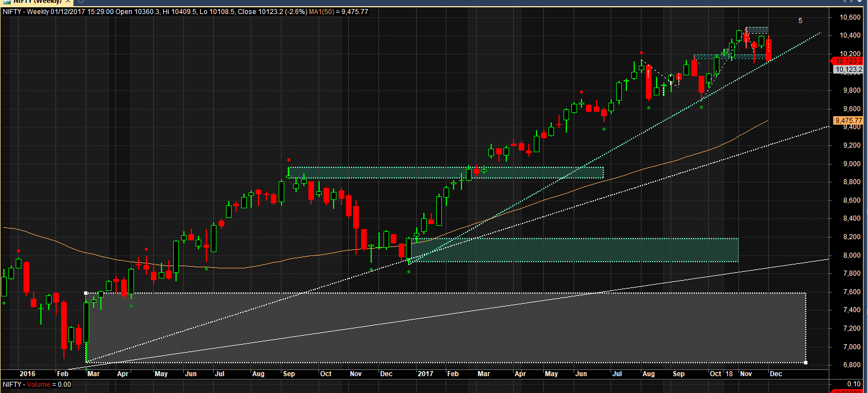Close the NIFTY (Weekly) chart tab
868x393 pixels.
point(67,2)
